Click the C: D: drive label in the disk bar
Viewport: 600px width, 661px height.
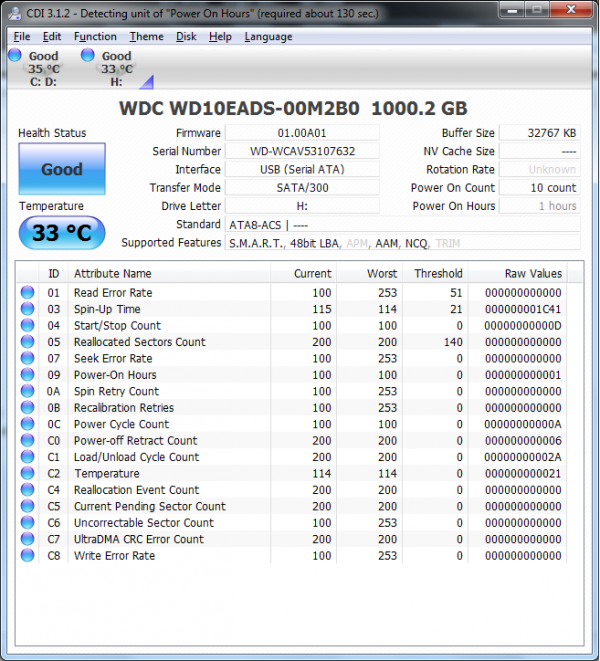pos(43,82)
